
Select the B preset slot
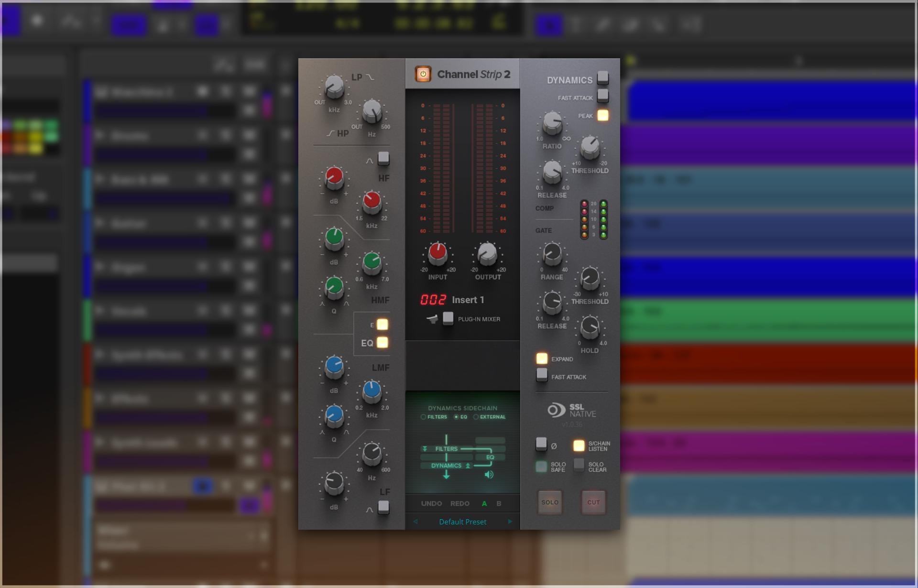(x=499, y=503)
